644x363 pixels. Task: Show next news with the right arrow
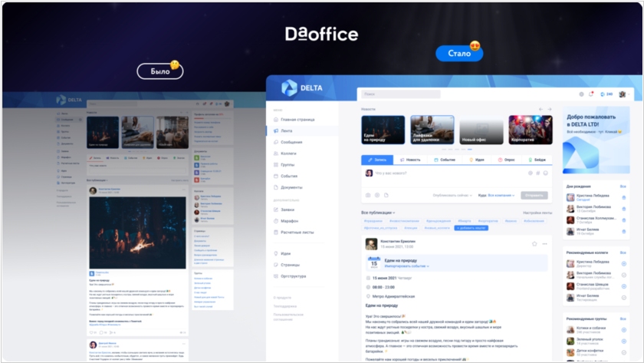[550, 109]
